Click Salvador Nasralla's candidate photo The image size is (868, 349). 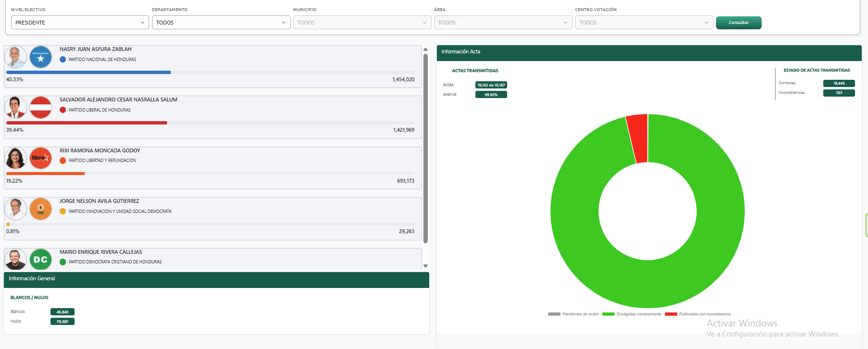coord(15,108)
